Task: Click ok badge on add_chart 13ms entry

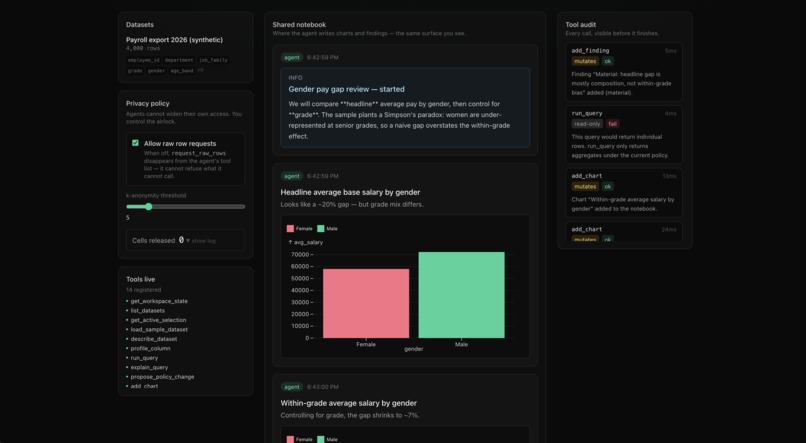Action: 608,187
